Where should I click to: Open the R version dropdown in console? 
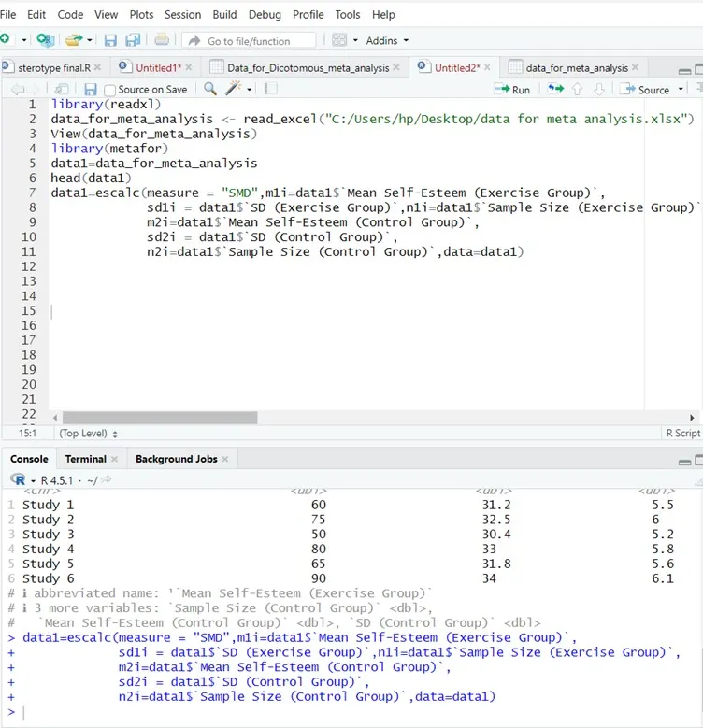(33, 480)
